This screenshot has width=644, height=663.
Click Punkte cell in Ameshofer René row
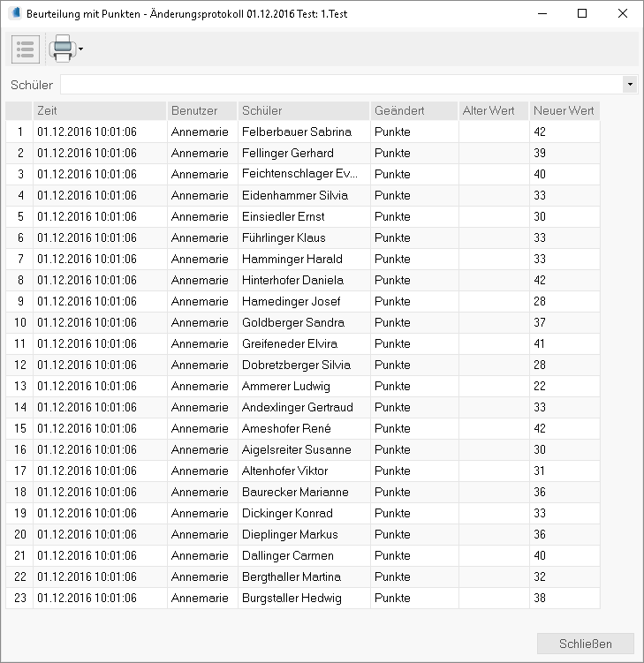pyautogui.click(x=414, y=428)
